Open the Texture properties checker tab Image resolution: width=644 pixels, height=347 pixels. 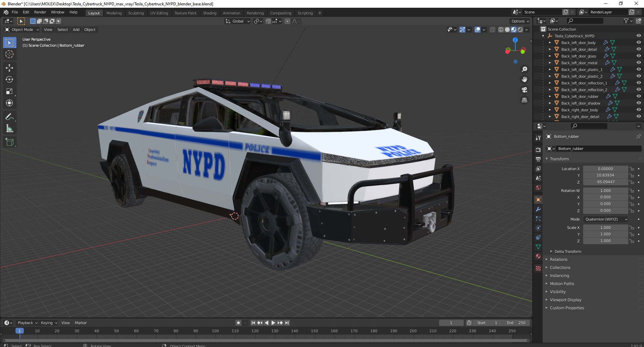pyautogui.click(x=538, y=268)
